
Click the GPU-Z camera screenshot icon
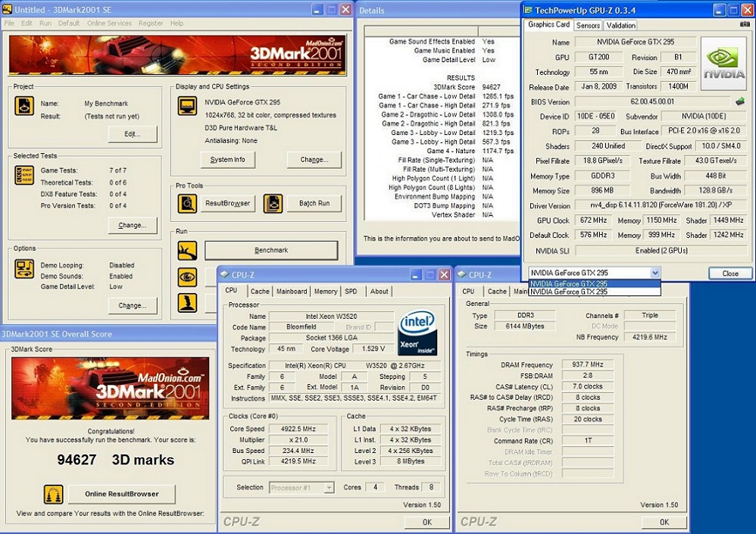745,24
